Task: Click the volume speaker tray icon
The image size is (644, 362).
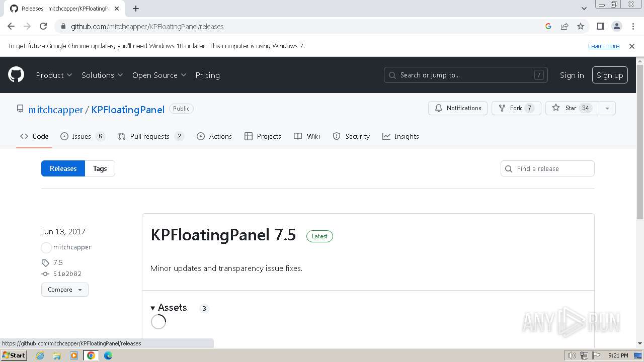Action: (572, 355)
